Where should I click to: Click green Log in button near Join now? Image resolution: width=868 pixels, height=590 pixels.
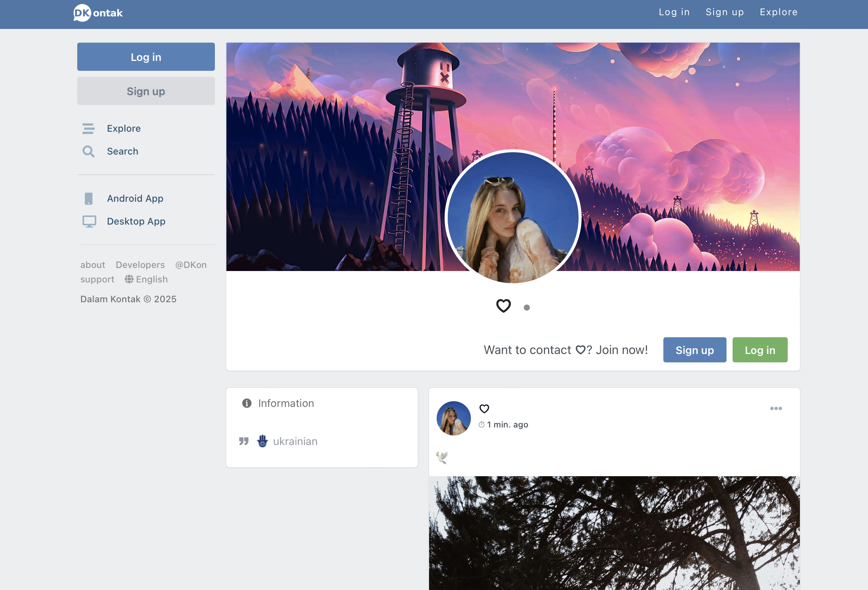760,350
